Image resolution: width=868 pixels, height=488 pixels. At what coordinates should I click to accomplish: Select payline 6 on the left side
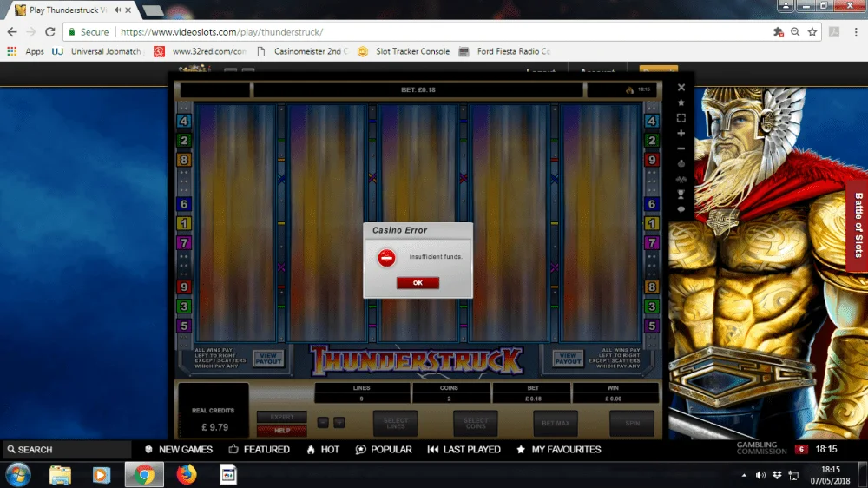click(x=184, y=204)
